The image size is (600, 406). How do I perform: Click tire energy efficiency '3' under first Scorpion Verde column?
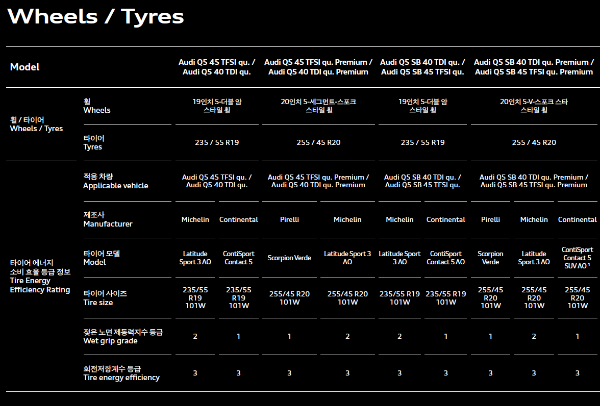289,373
